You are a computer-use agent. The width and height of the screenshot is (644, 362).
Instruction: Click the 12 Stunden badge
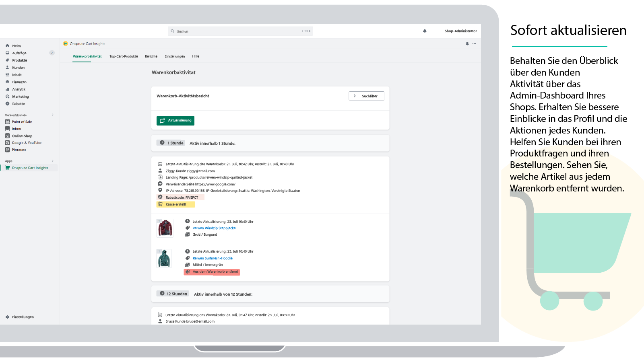pyautogui.click(x=173, y=294)
